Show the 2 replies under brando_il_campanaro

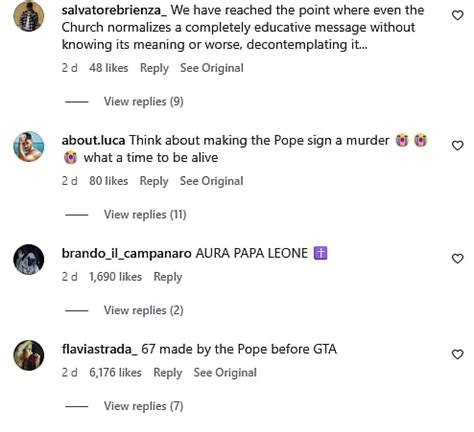144,310
